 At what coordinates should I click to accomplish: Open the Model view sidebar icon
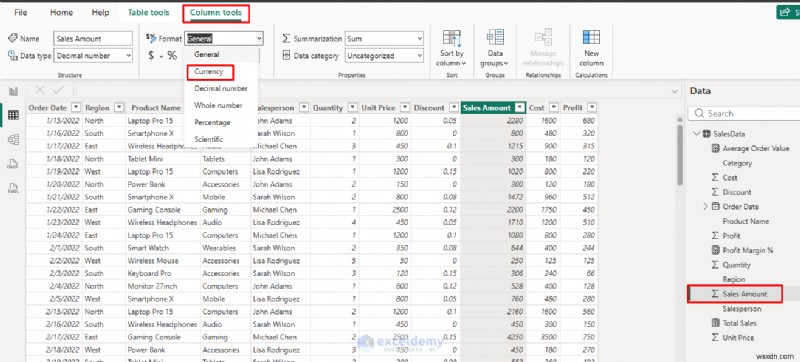(13, 140)
